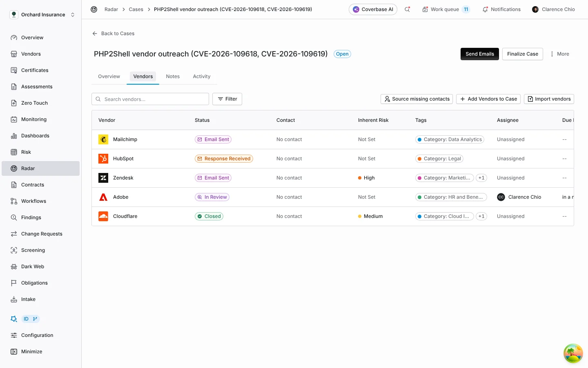Click the Send Emails button
This screenshot has width=588, height=368.
480,54
